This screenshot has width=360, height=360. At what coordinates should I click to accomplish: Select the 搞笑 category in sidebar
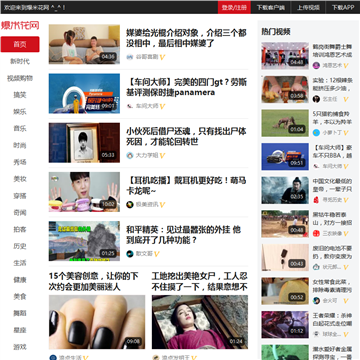tap(20, 95)
